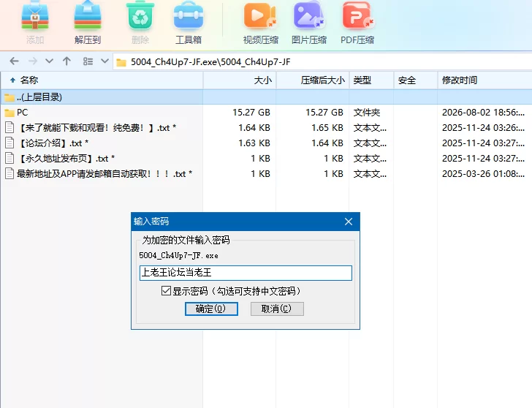Sort by the 大小 column header
Screen dimensions: 532x408
point(240,80)
